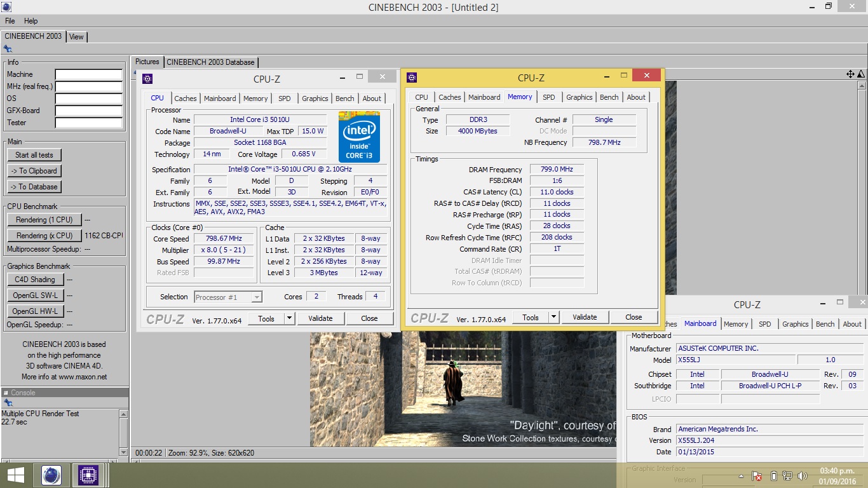Screen dimensions: 868x488
Task: Run the OpenGL SW-L test
Action: tap(35, 295)
